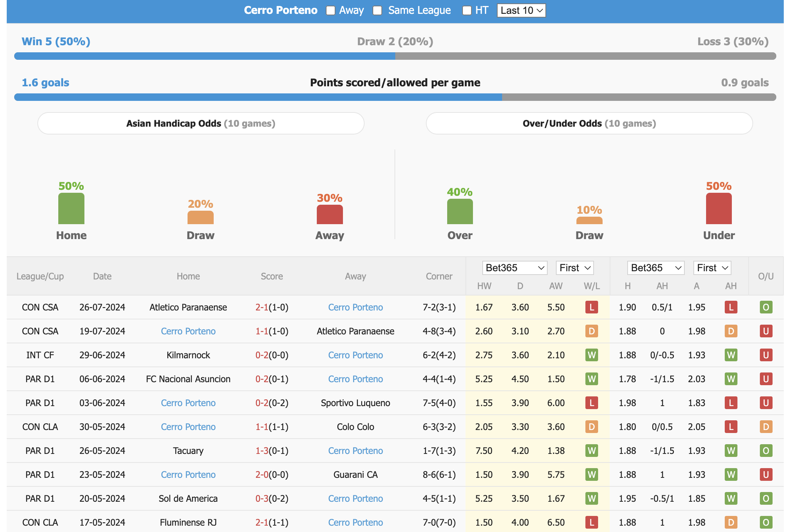Viewport: 789px width, 532px height.
Task: Click score 2-1 of Atletico Paranaense home match
Action: click(262, 307)
